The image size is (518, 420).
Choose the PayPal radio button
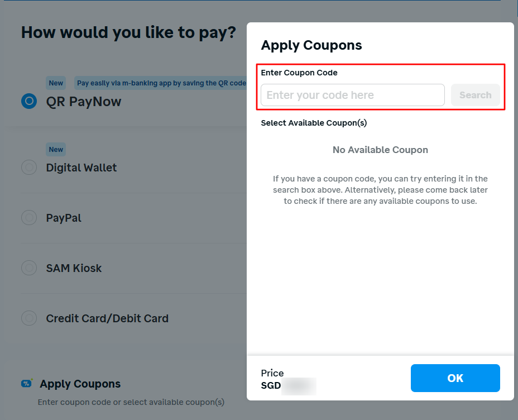click(29, 218)
